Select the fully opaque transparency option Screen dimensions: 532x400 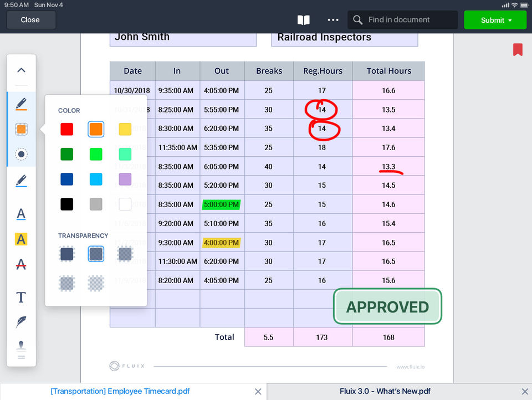tap(67, 254)
